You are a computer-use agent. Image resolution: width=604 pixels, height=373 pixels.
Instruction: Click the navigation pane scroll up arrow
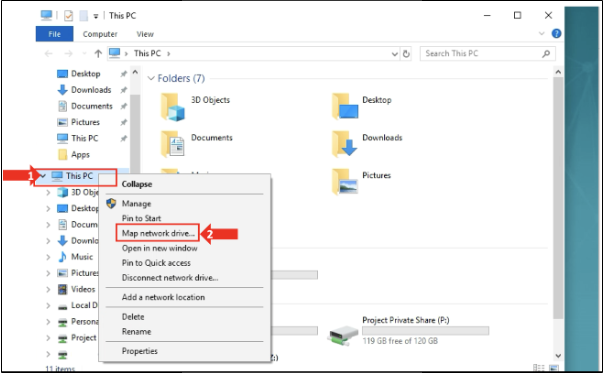135,72
